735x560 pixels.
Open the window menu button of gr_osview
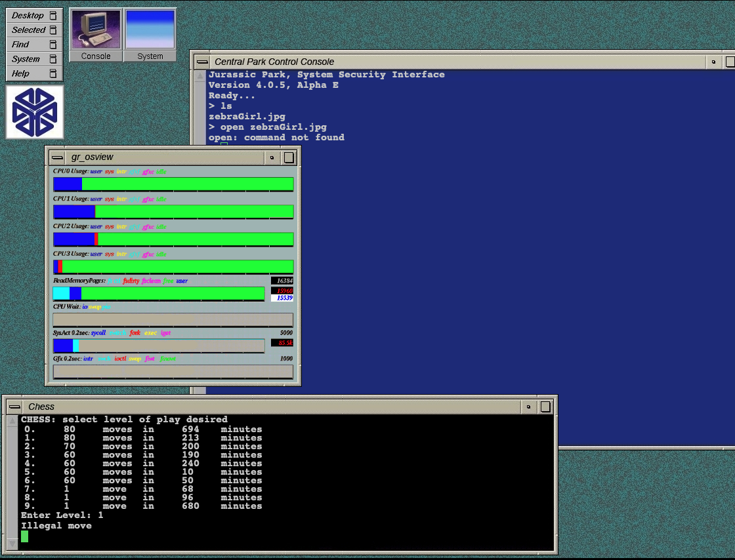(58, 157)
